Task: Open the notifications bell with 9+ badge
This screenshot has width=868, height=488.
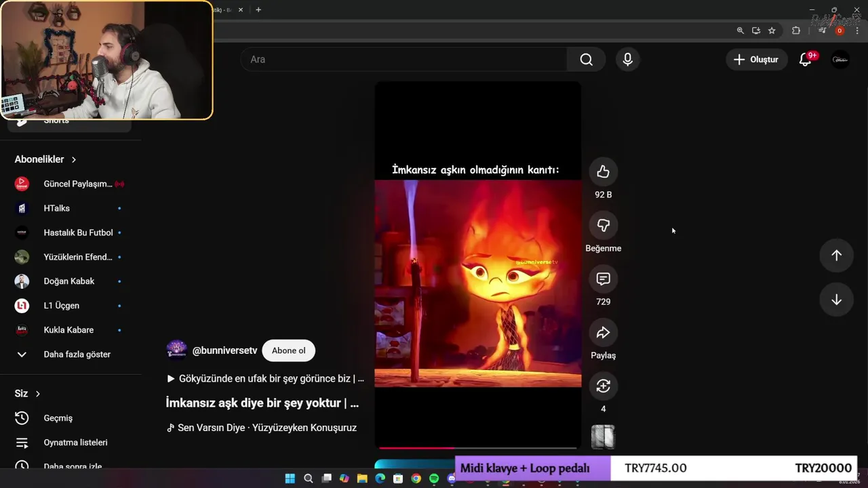Action: pos(806,60)
